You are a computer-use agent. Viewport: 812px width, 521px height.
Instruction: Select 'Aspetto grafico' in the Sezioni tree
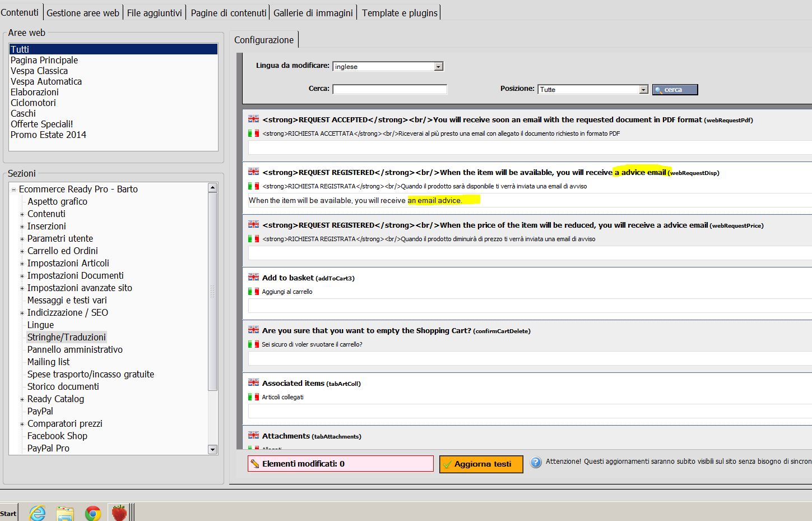click(x=57, y=201)
